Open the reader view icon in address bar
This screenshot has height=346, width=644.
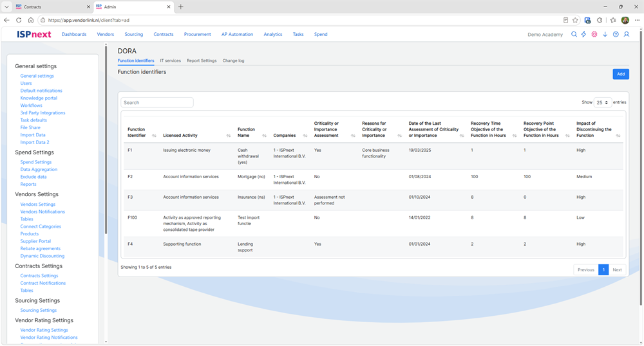pos(565,20)
